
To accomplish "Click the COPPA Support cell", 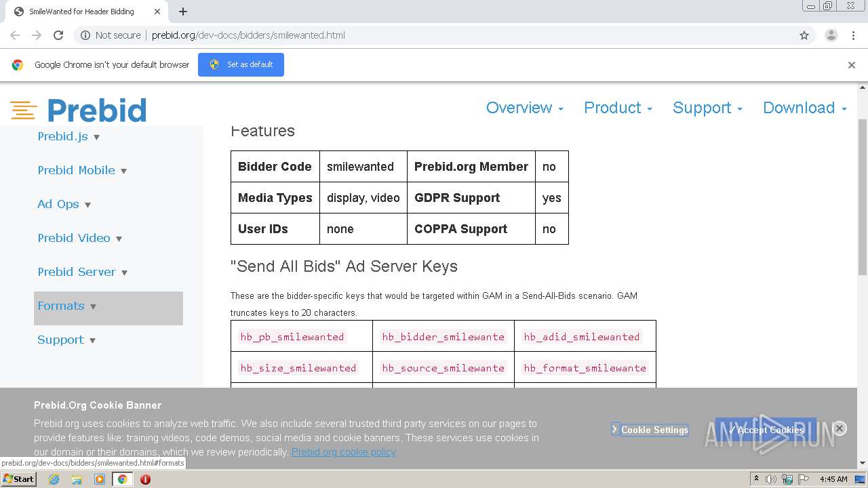I will (471, 229).
